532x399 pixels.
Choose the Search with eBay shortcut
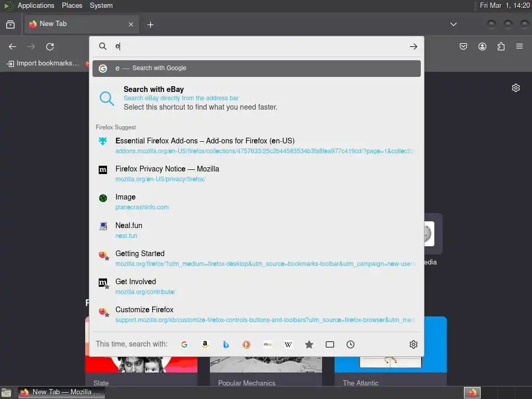coord(257,98)
